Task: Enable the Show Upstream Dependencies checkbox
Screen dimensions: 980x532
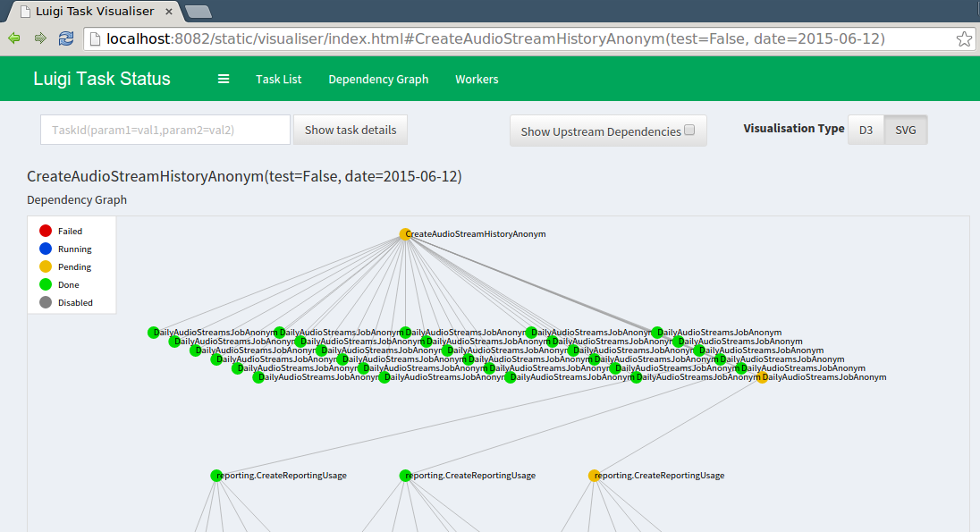Action: (689, 129)
